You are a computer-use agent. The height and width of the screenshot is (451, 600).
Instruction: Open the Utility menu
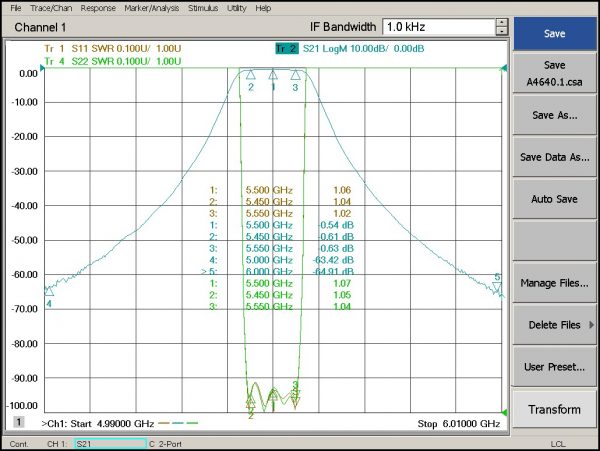[236, 8]
